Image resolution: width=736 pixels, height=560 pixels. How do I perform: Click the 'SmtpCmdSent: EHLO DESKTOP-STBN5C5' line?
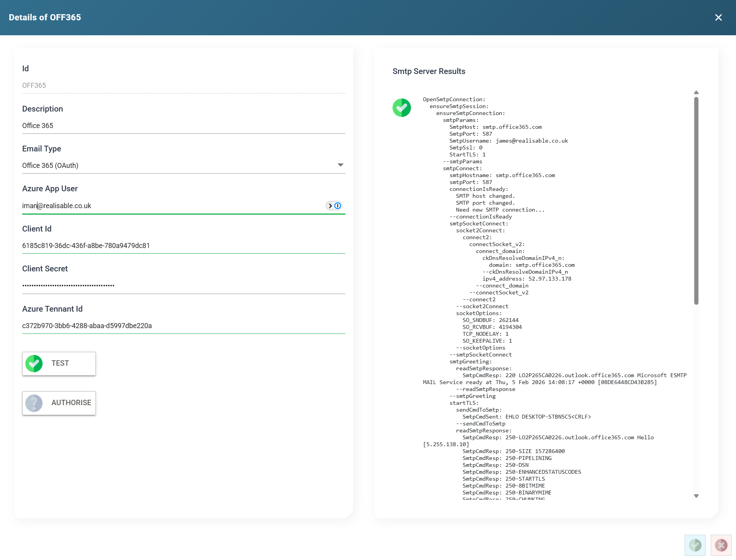pos(527,417)
